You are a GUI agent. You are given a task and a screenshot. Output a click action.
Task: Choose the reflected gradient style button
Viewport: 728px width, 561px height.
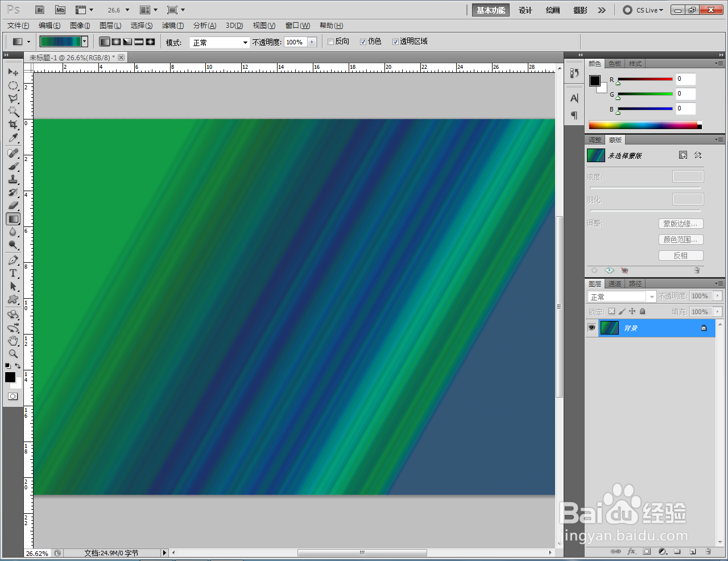139,42
